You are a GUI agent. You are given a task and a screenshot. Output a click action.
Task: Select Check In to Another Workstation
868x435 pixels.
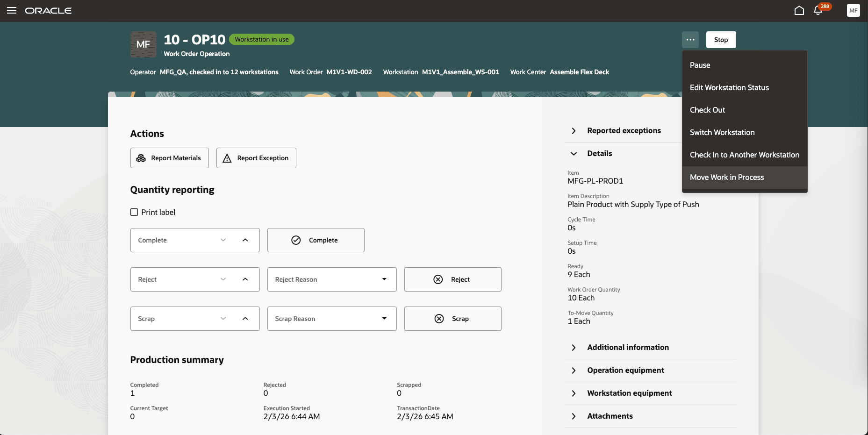[x=745, y=155]
